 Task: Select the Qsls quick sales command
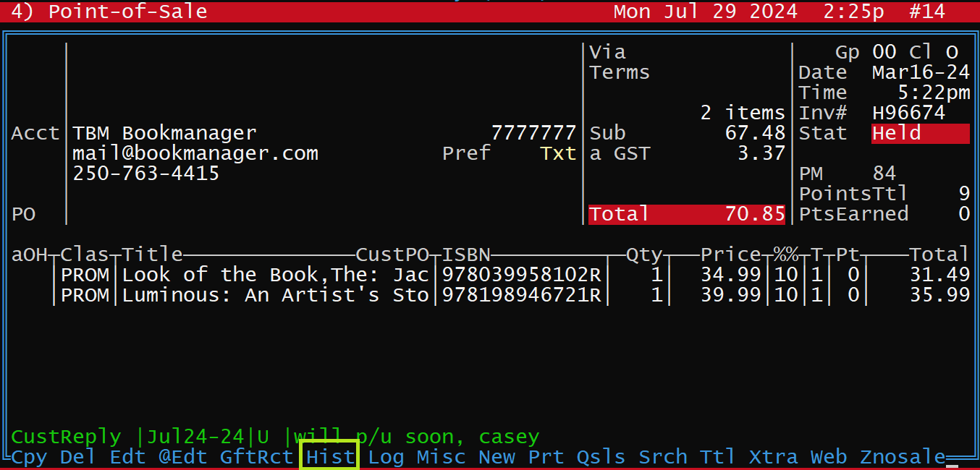point(601,456)
